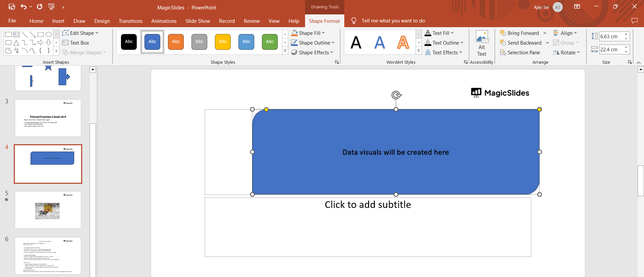Open the Selection Pane
The image size is (644, 277).
[x=520, y=52]
